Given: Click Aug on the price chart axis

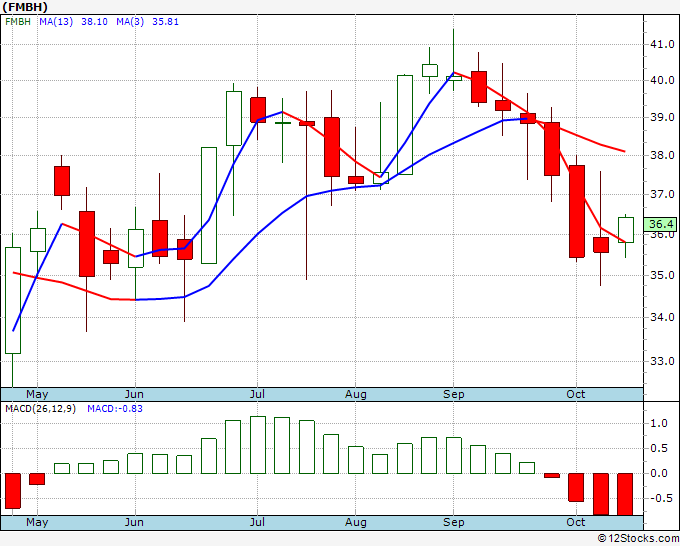Looking at the screenshot, I should coord(356,394).
